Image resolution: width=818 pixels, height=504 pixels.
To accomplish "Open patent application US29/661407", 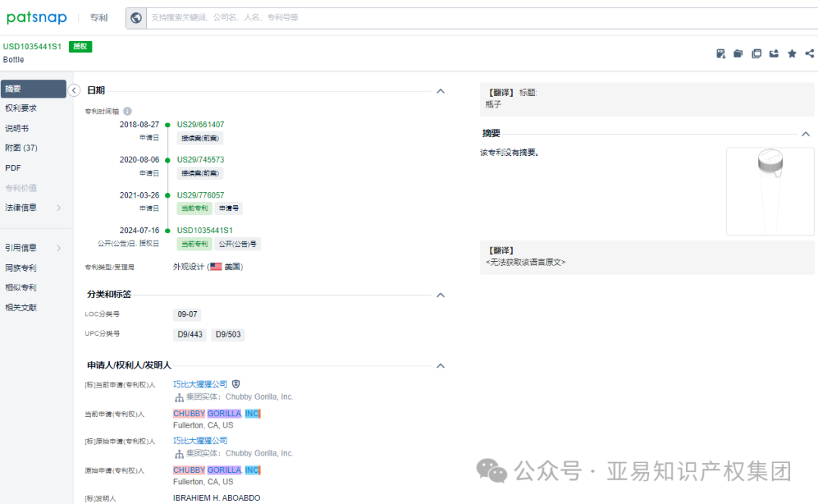I will click(198, 124).
